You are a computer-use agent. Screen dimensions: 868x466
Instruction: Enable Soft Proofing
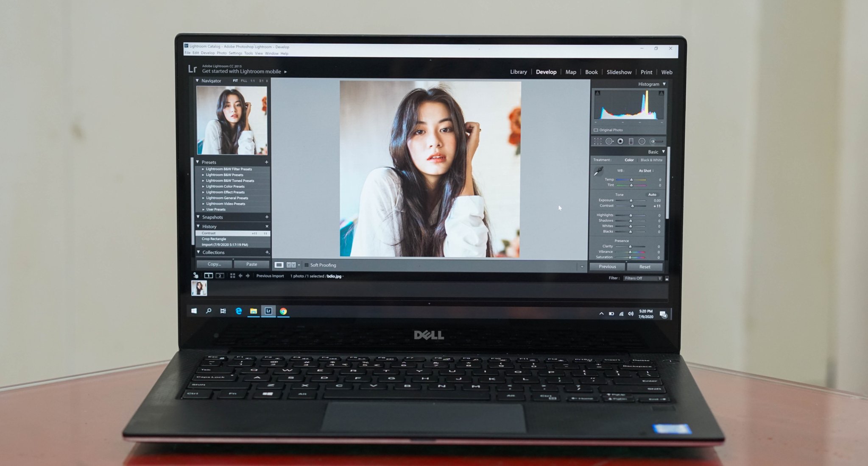307,265
